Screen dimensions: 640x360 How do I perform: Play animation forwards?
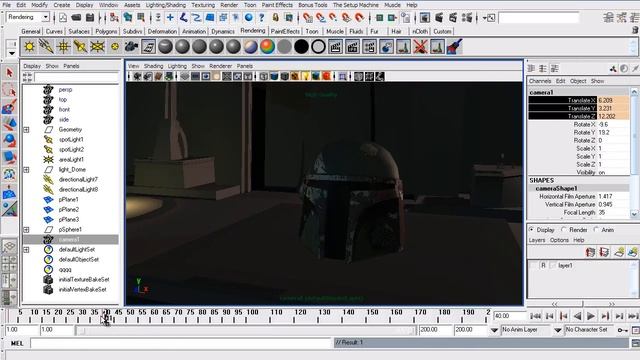click(x=591, y=316)
